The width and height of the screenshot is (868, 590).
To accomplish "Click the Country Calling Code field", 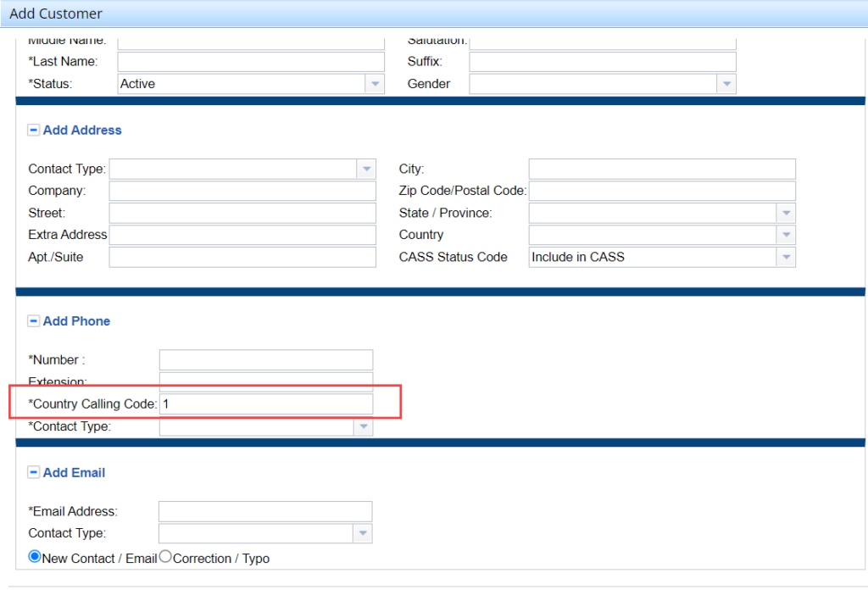I will pyautogui.click(x=266, y=404).
